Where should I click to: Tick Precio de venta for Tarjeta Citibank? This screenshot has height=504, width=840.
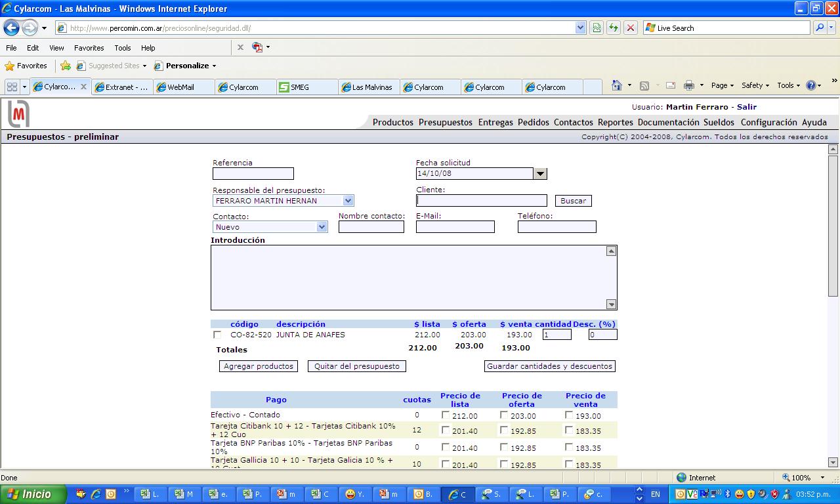(568, 430)
